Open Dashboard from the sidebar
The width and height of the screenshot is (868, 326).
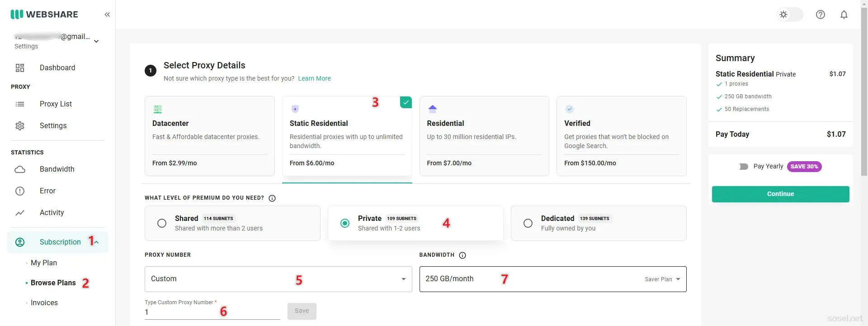[x=57, y=68]
